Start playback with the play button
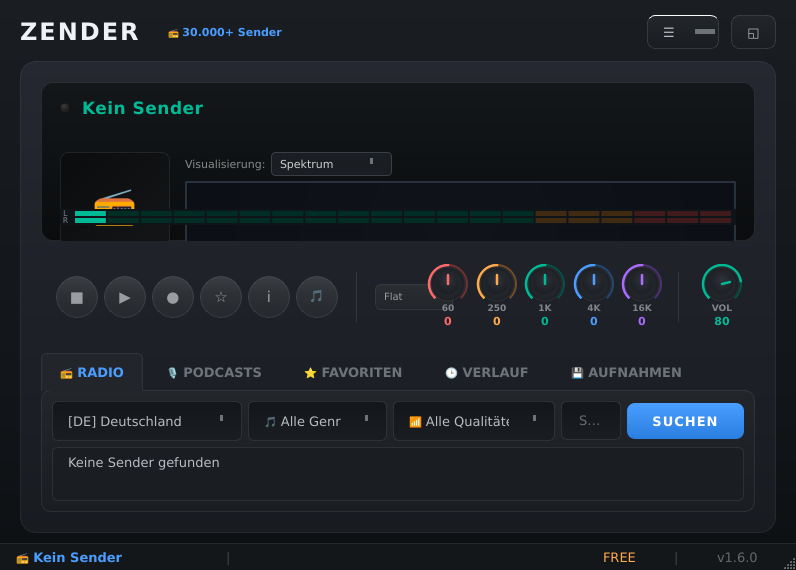Screen dimensions: 796x570 (x=125, y=297)
